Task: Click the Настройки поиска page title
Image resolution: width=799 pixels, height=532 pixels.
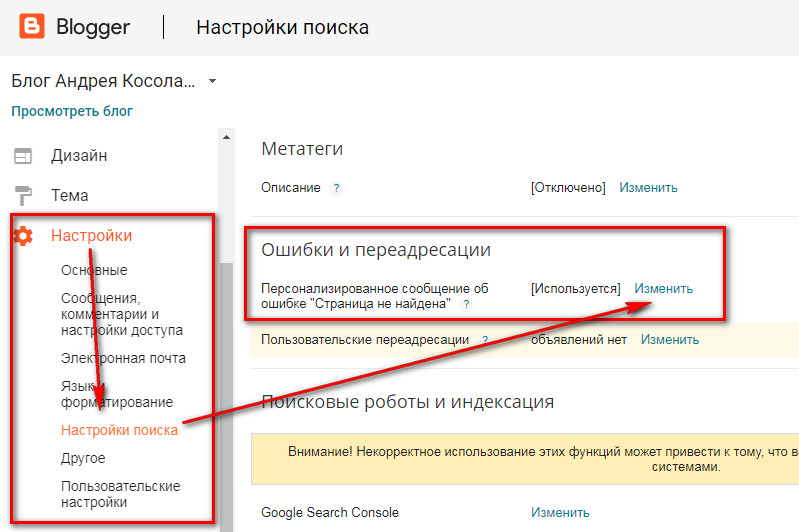Action: [x=283, y=28]
